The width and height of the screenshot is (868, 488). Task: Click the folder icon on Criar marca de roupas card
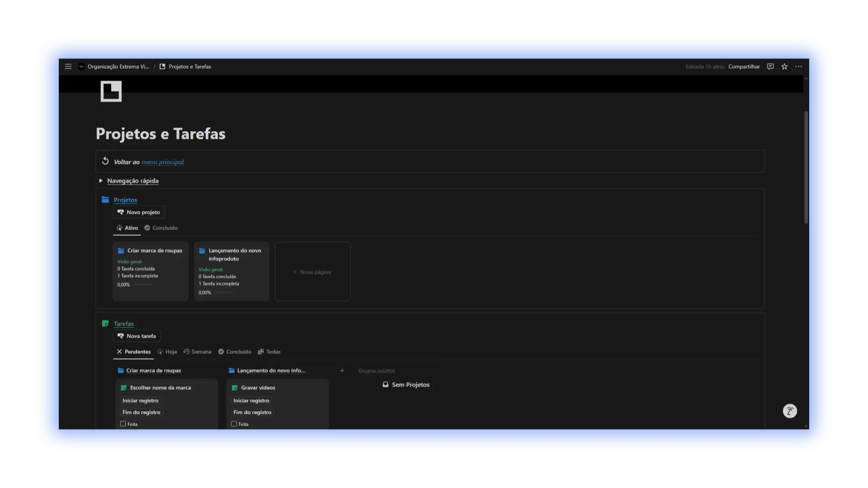[121, 251]
